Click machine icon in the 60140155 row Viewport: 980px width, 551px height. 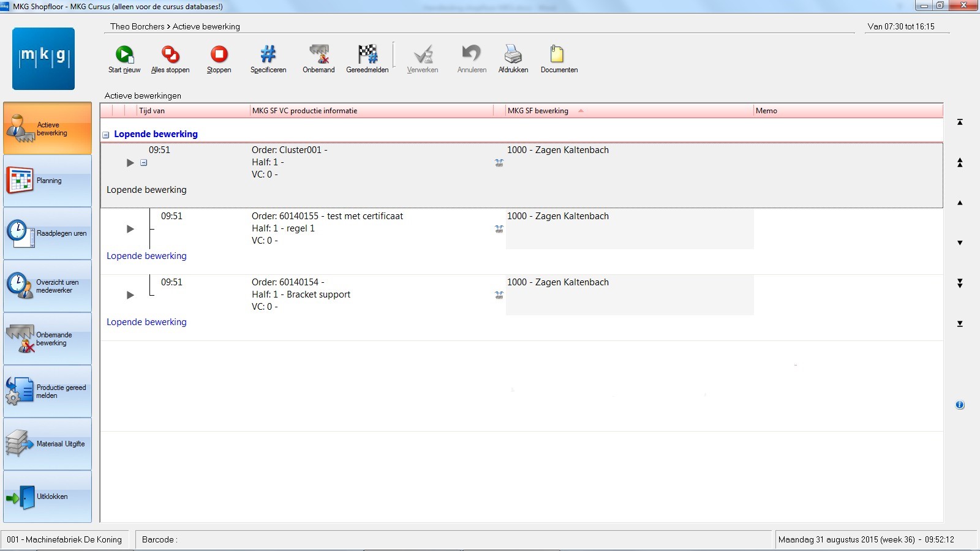(x=499, y=229)
